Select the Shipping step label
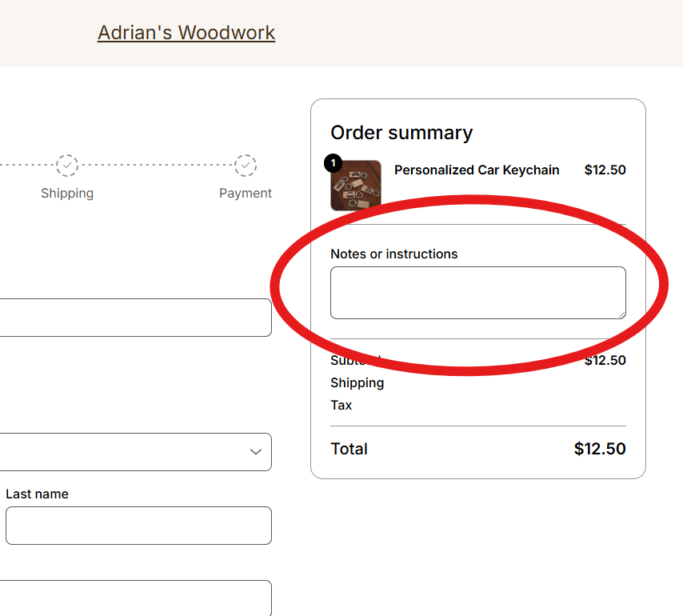The image size is (683, 616). pos(67,193)
